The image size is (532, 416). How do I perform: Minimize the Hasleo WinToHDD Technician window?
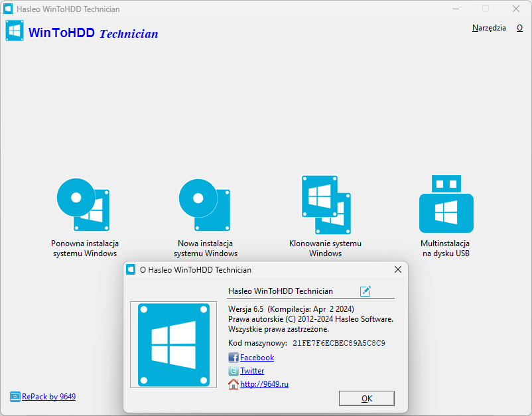[x=456, y=9]
